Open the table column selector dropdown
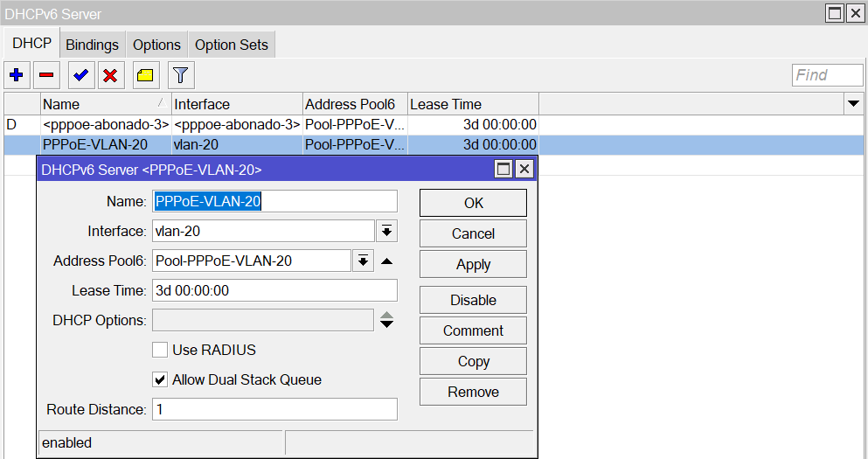The width and height of the screenshot is (868, 459). [853, 104]
